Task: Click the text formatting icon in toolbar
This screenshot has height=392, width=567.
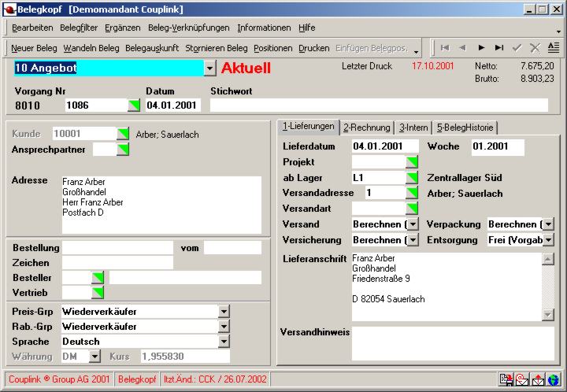Action: click(x=554, y=48)
